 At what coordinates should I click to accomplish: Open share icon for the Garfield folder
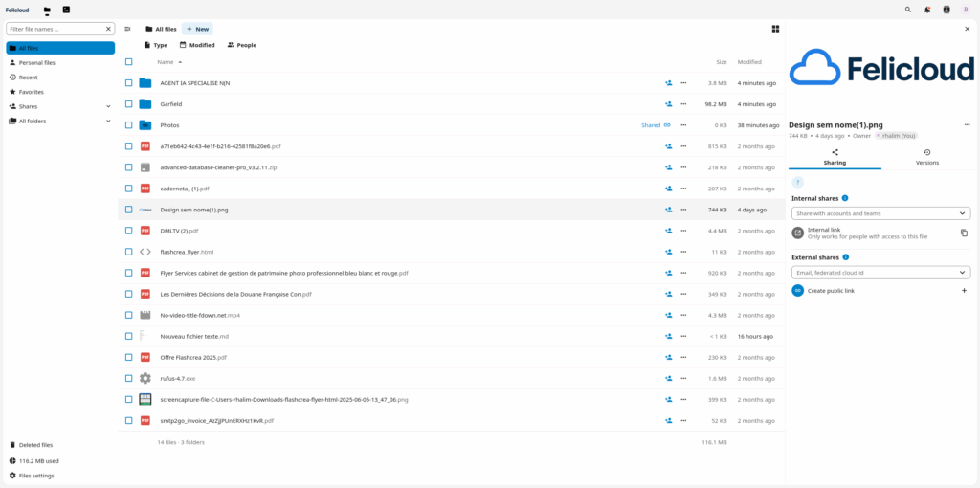(668, 104)
